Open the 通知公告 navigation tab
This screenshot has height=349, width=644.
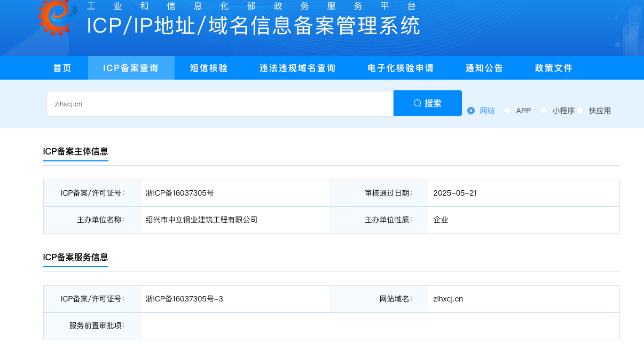[485, 68]
